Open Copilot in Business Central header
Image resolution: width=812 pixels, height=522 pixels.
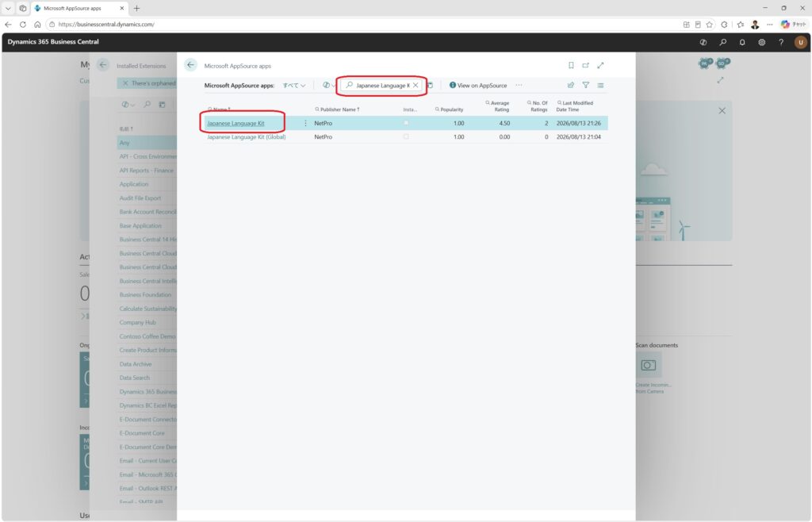(x=703, y=43)
